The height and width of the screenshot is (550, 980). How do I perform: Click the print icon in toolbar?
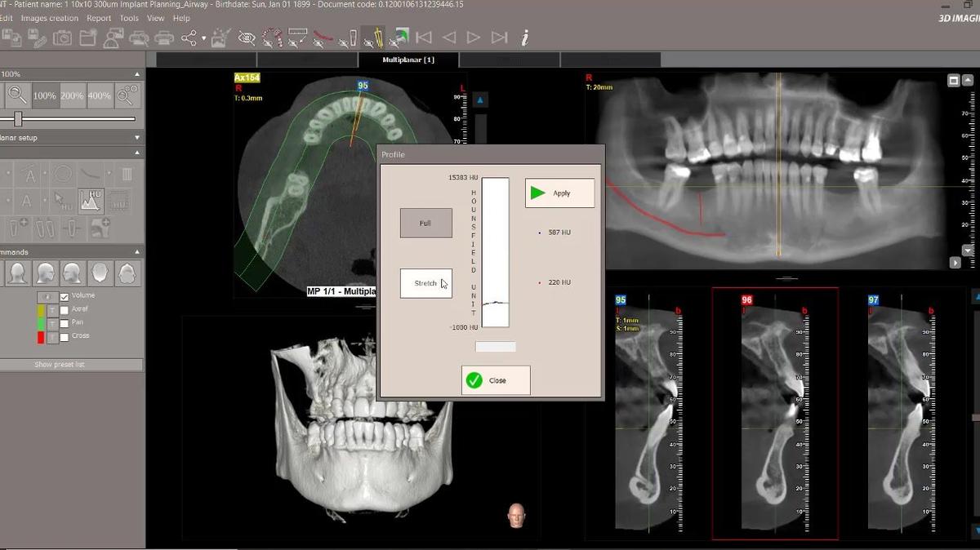click(x=164, y=38)
